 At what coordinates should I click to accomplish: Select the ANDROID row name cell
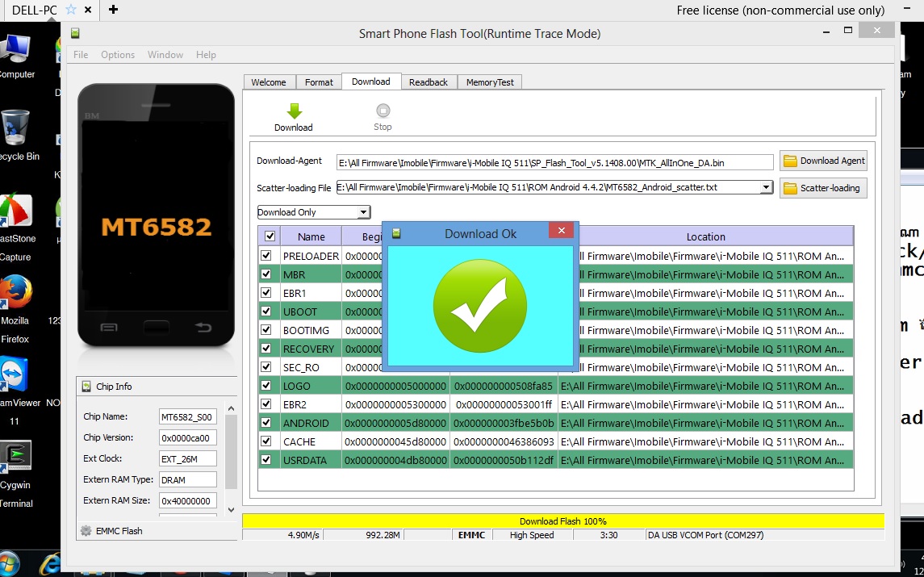[x=311, y=423]
